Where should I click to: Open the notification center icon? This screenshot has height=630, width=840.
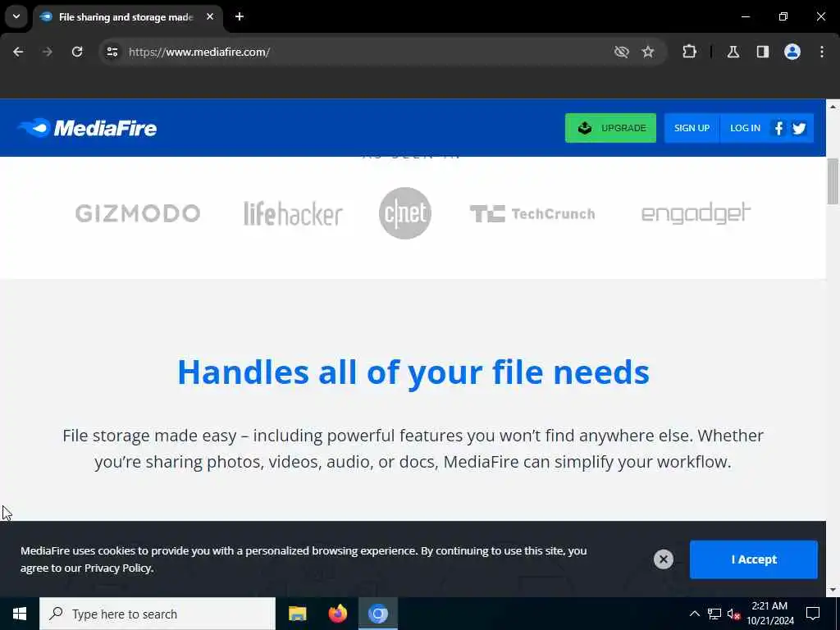point(813,614)
